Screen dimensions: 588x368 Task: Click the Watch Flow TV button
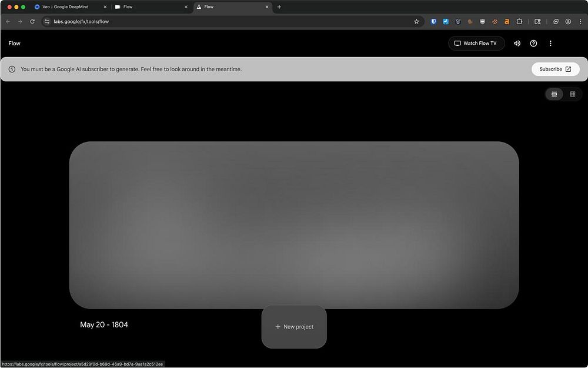coord(476,43)
